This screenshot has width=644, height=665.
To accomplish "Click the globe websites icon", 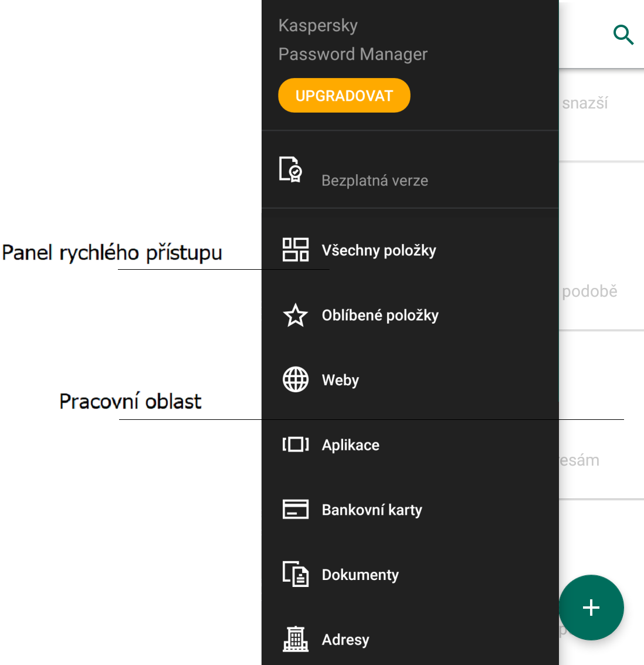I will pos(296,380).
